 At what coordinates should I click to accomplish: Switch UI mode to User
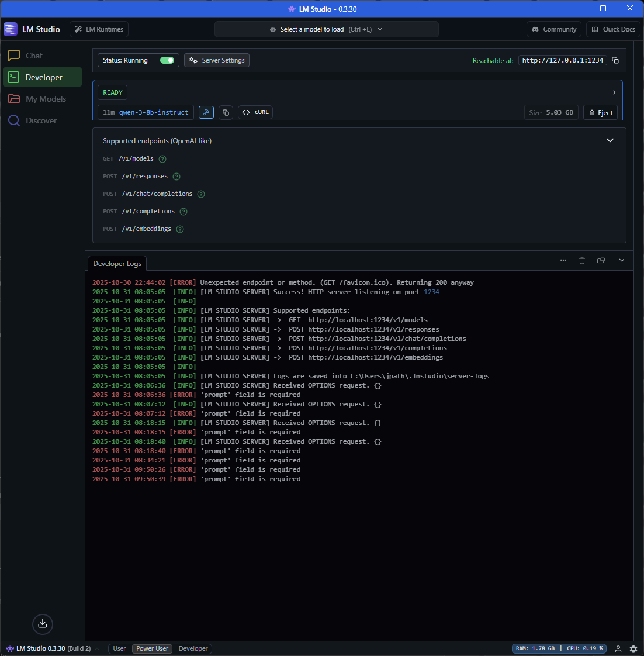point(119,648)
